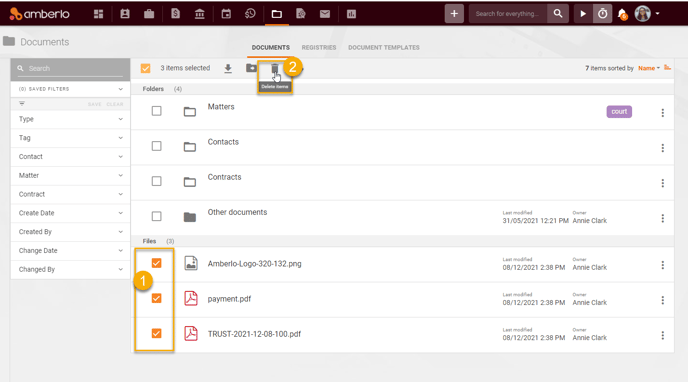Check the Matters folder checkbox
688x382 pixels.
156,111
